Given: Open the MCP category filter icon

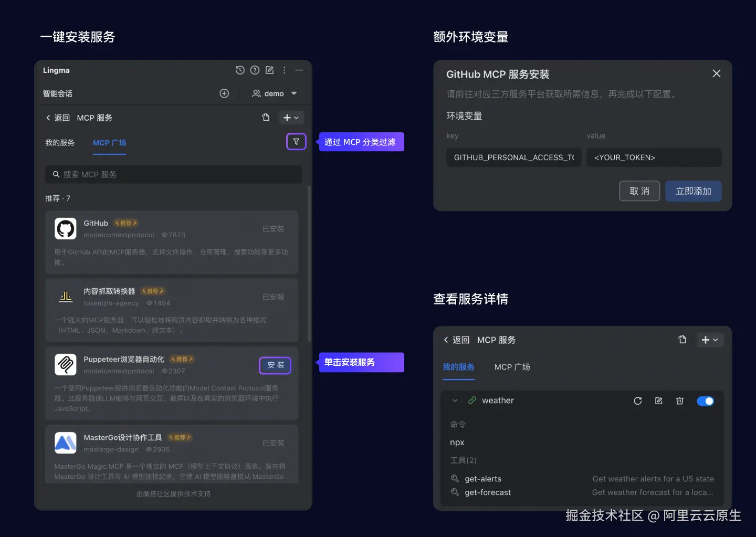Looking at the screenshot, I should [296, 142].
